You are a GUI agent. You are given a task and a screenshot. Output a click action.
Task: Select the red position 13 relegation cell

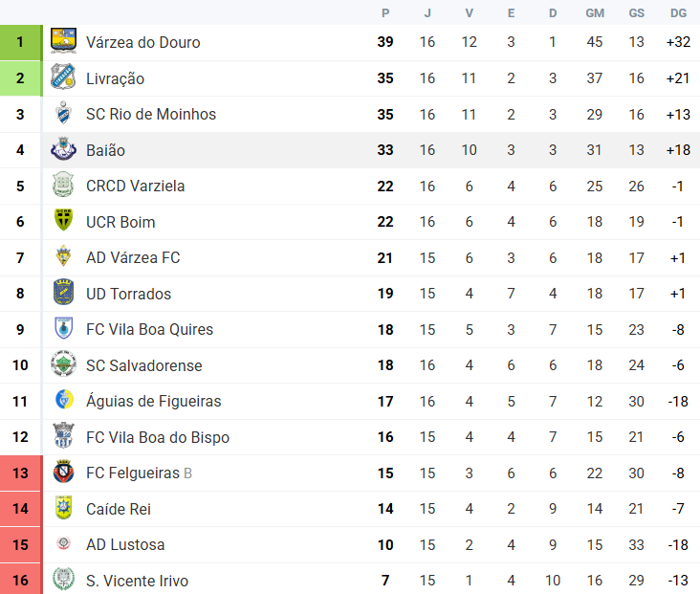(x=21, y=473)
